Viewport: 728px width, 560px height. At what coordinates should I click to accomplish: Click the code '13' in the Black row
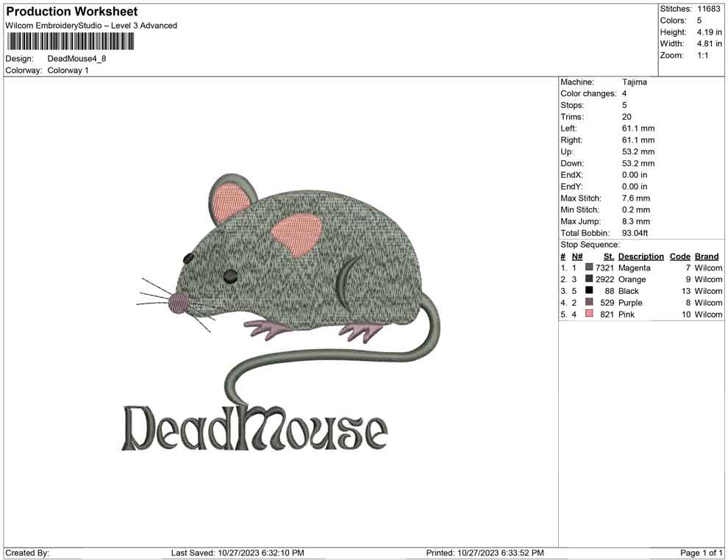click(x=686, y=291)
